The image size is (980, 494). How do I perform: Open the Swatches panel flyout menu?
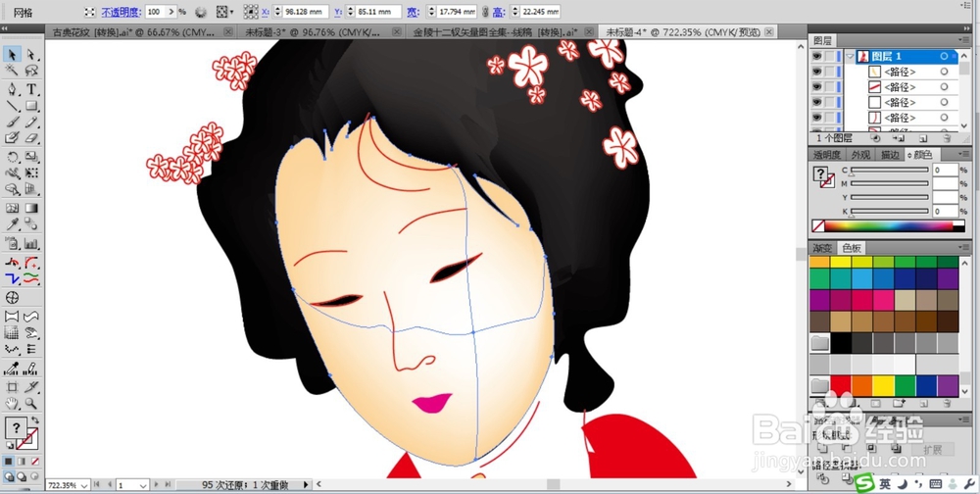tap(965, 248)
